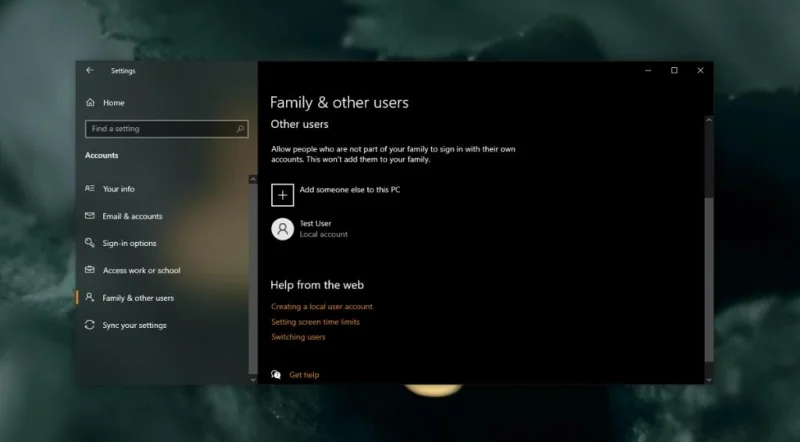Go to Email & accounts
The image size is (800, 442).
point(132,216)
